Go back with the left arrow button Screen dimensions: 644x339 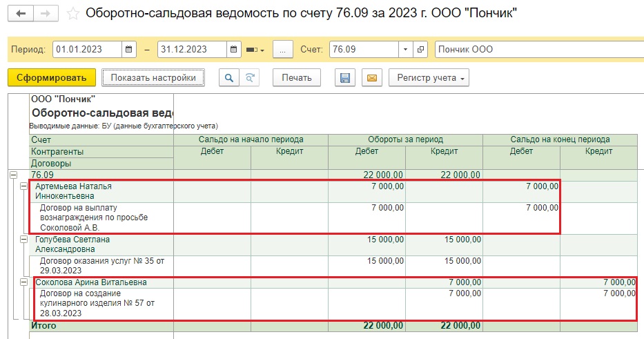tap(21, 14)
